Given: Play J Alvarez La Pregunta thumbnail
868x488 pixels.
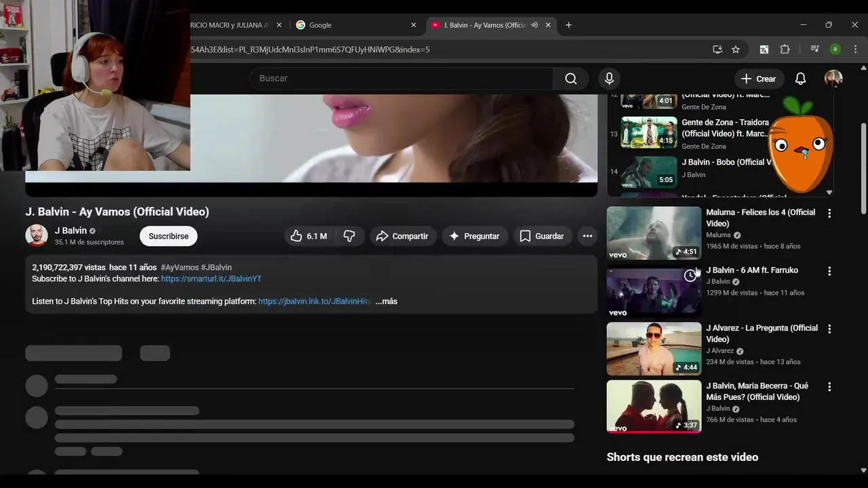Looking at the screenshot, I should [654, 348].
